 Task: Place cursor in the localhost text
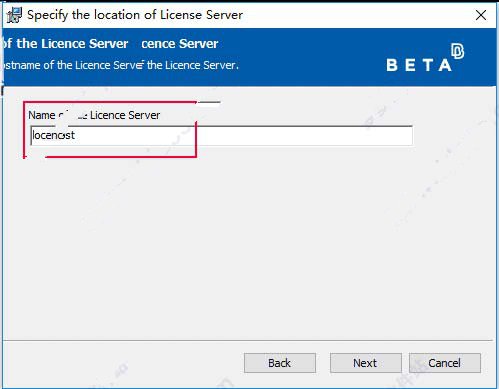[x=53, y=135]
